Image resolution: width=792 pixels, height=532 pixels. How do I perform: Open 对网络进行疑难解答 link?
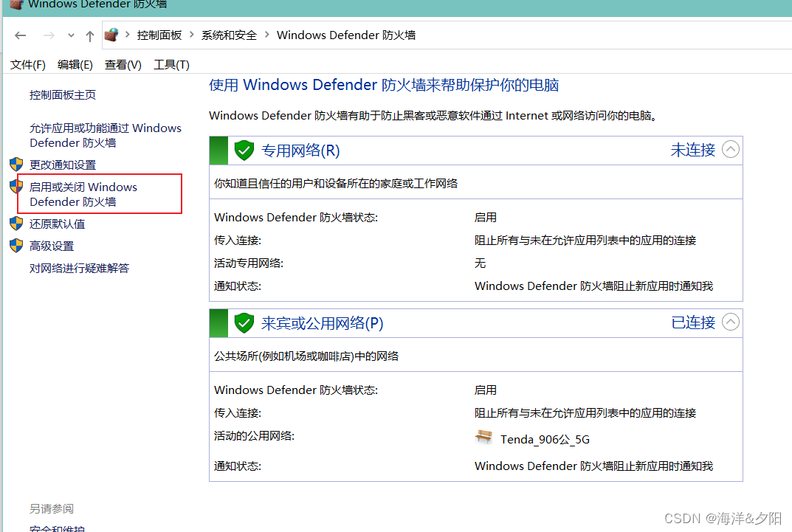coord(79,268)
